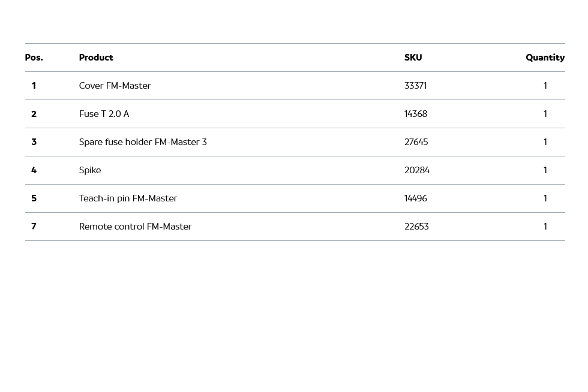Open the Remote control FM-Master entry

click(x=135, y=227)
